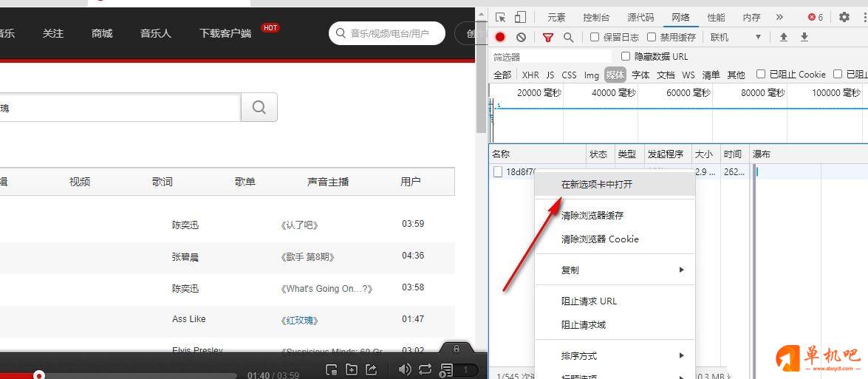
Task: Sort the network table by 名称 column header
Action: click(537, 154)
